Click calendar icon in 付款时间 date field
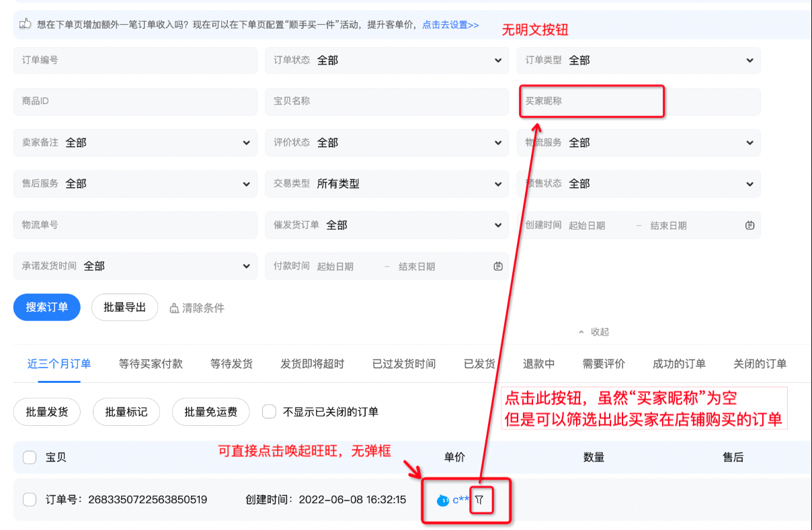This screenshot has width=812, height=530. (497, 267)
